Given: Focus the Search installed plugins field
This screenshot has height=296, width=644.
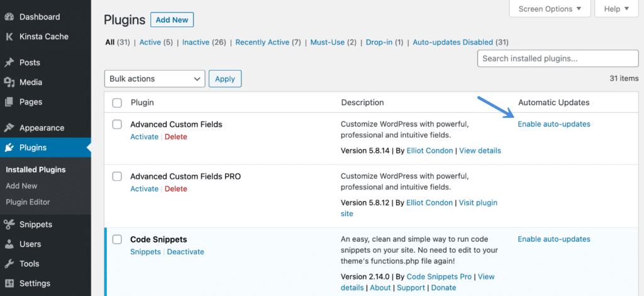Looking at the screenshot, I should (x=558, y=59).
